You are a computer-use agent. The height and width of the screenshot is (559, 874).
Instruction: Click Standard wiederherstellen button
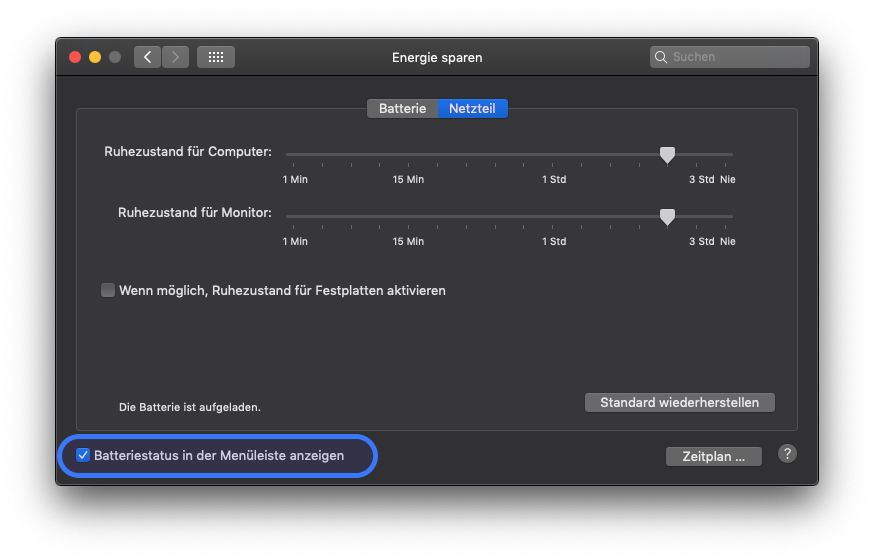pos(679,402)
